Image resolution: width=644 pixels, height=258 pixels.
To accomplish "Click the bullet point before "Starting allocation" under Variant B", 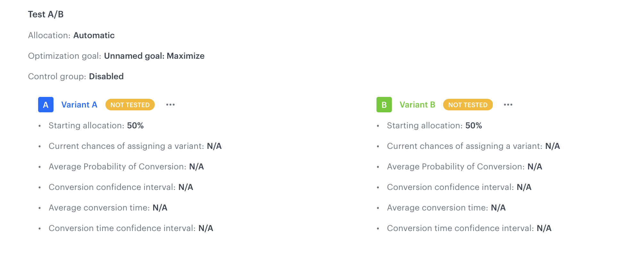I will click(x=378, y=126).
